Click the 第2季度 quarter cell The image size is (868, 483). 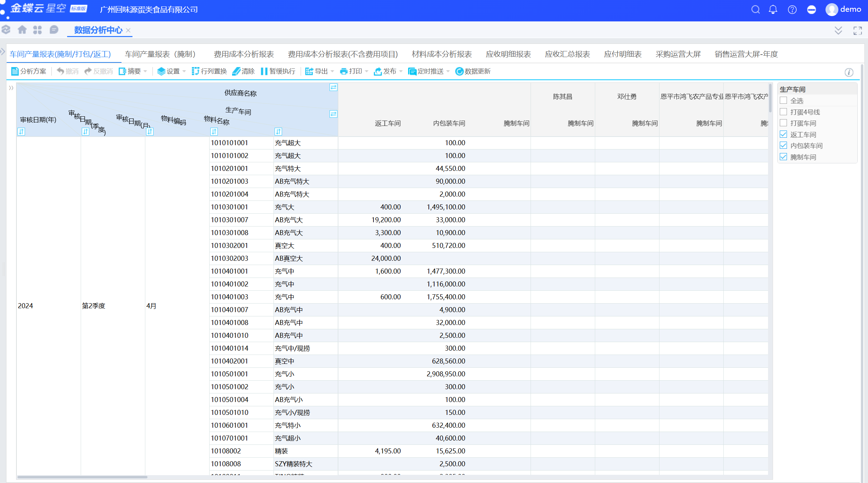pos(113,306)
